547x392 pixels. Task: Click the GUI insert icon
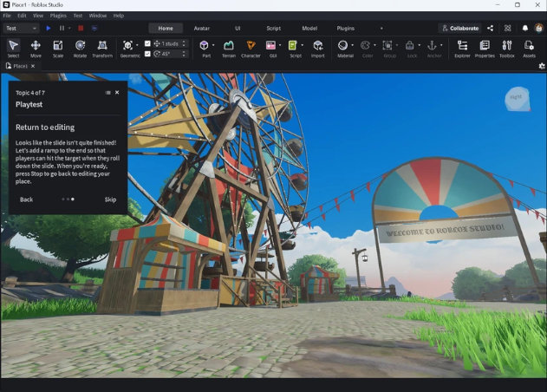[x=270, y=45]
